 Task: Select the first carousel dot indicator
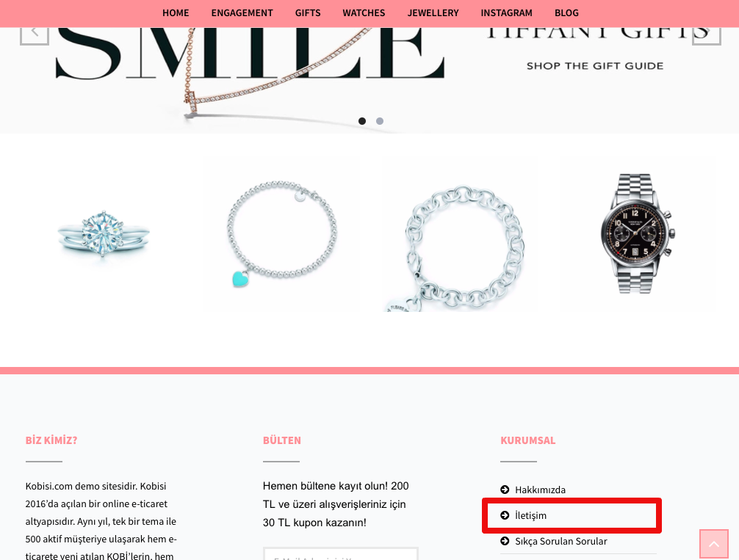tap(362, 121)
